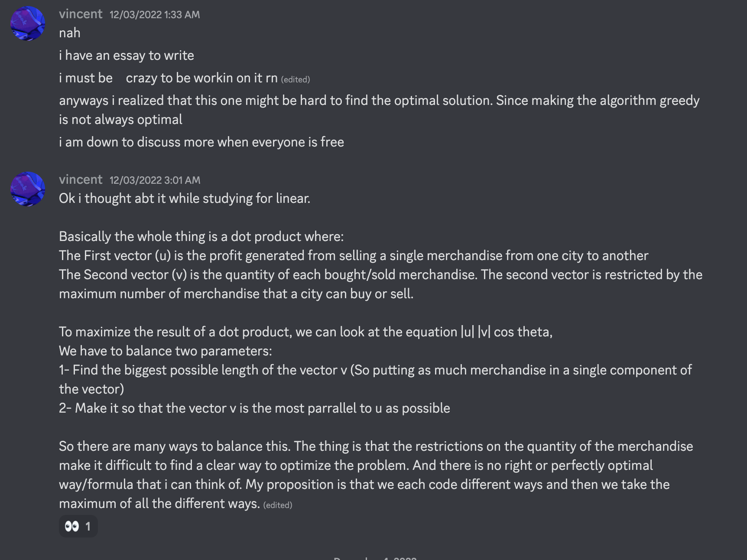Click vincent's avatar beside the 1:33 AM message
The image size is (747, 560).
(x=28, y=23)
